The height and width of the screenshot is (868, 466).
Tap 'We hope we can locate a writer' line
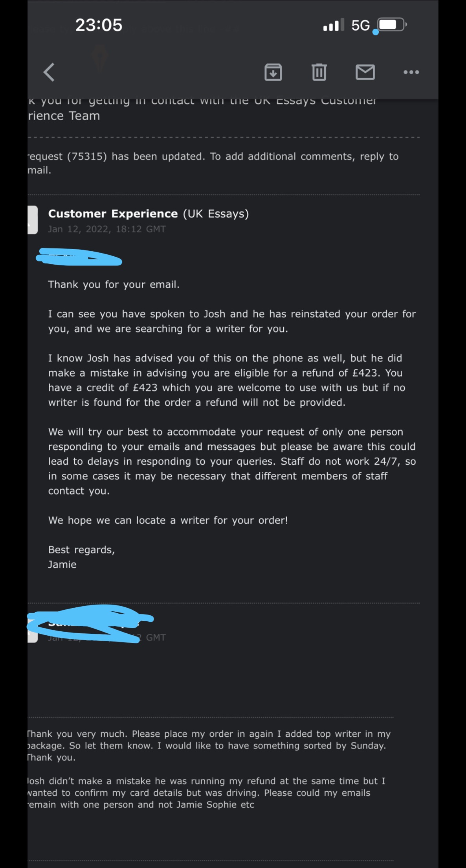click(x=168, y=520)
